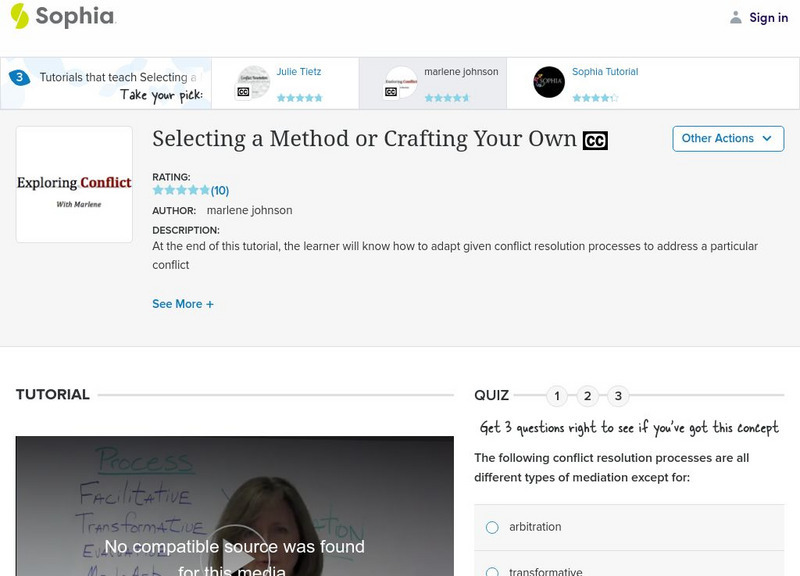The image size is (800, 576).
Task: Go to quiz question 2
Action: (588, 396)
